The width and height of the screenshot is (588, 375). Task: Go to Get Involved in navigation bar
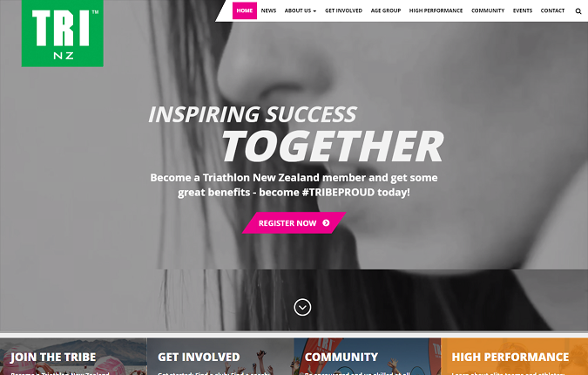(x=343, y=10)
